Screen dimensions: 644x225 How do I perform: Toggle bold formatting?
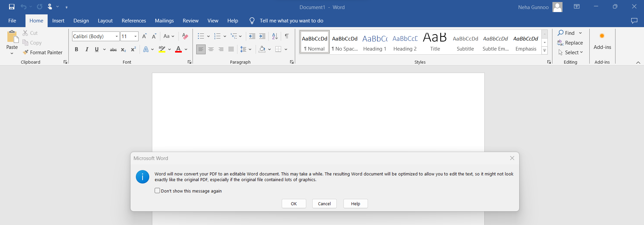(76, 50)
